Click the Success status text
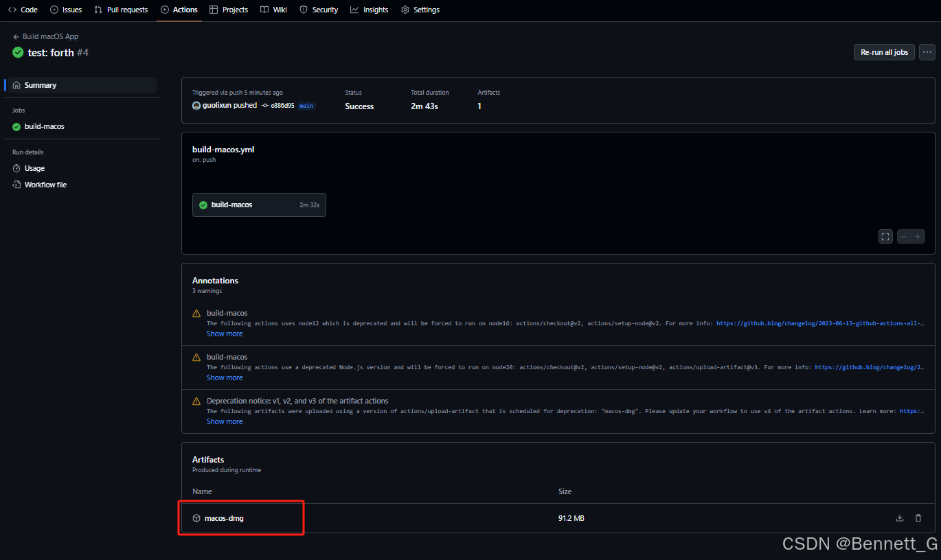The height and width of the screenshot is (560, 941). coord(359,106)
